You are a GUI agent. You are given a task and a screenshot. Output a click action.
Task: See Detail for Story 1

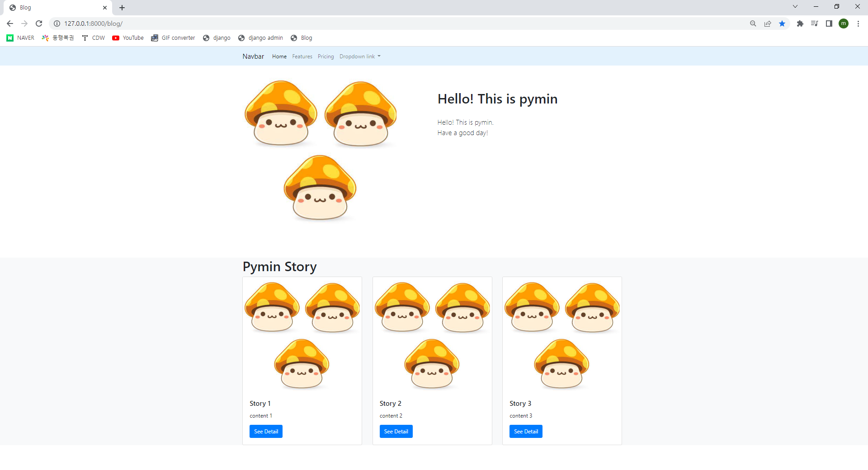tap(266, 432)
